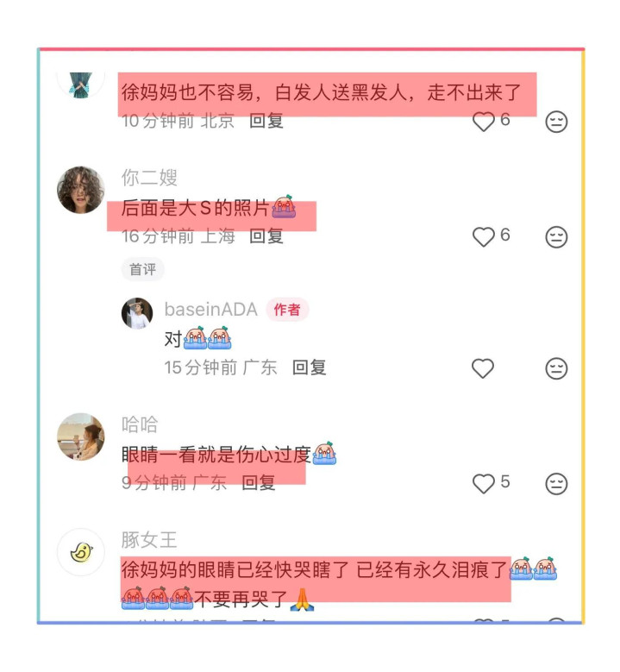Screen dimensions: 620x672
Task: Dislike the 北京 comment with the face icon
Action: point(556,122)
